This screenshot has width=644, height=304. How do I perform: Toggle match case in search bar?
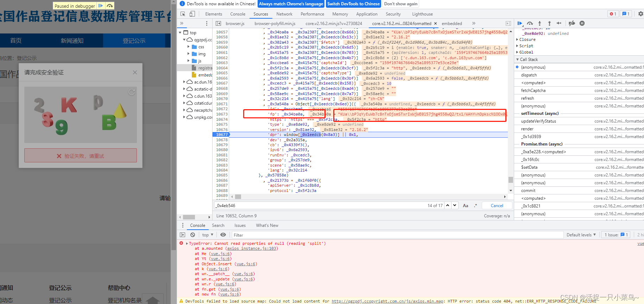click(466, 206)
